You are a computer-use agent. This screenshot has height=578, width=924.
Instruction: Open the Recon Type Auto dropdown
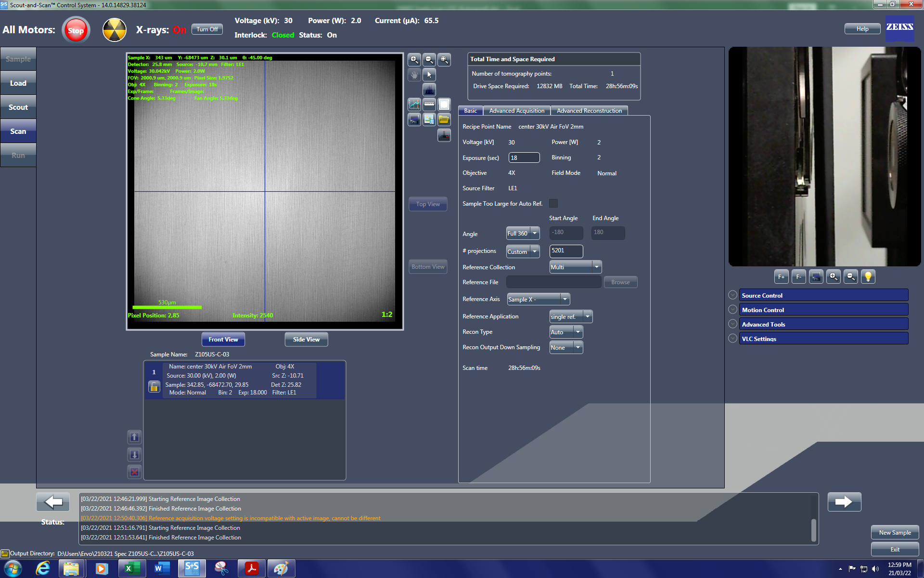(577, 332)
